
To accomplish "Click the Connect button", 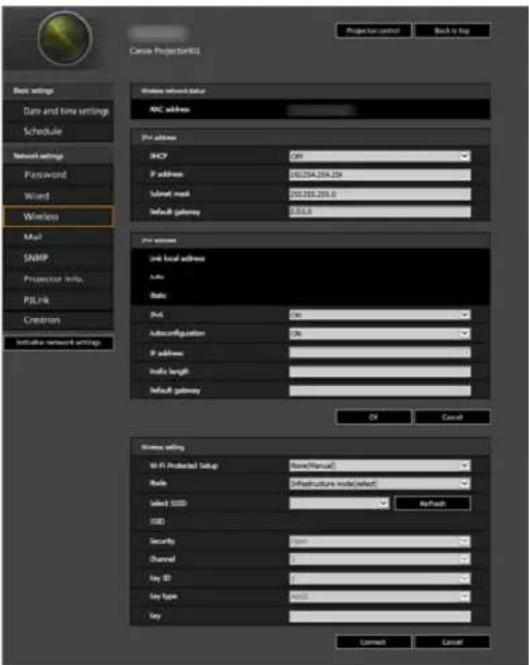I will tap(373, 642).
